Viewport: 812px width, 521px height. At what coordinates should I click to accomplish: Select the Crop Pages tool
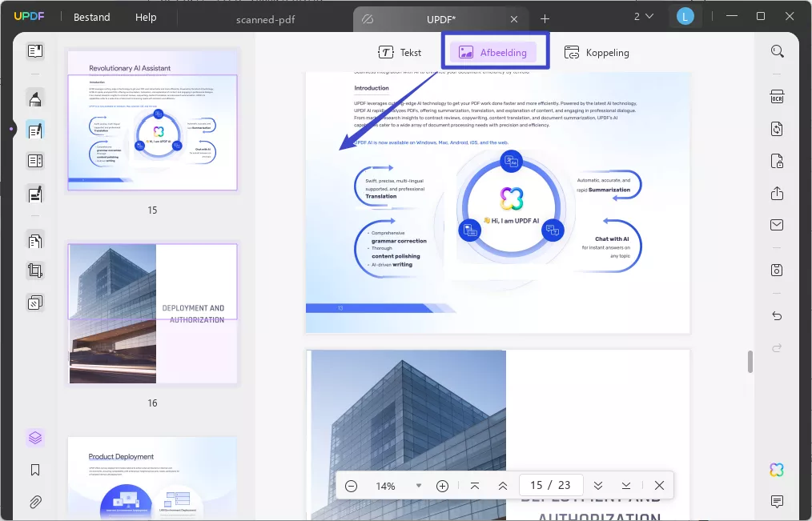coord(35,271)
